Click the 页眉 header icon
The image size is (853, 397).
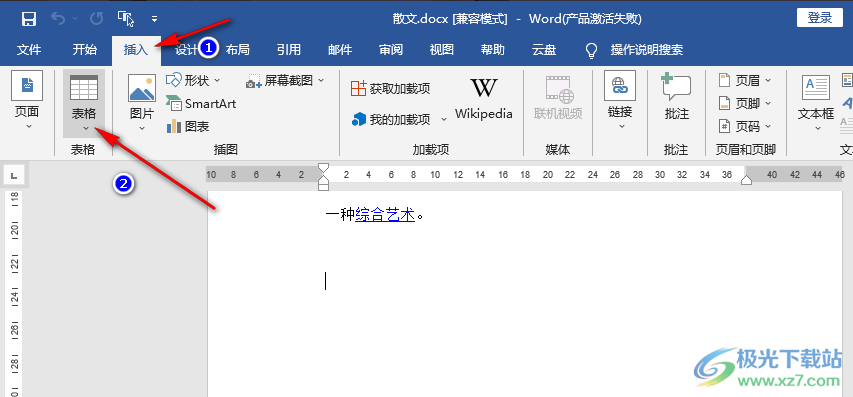click(x=724, y=80)
